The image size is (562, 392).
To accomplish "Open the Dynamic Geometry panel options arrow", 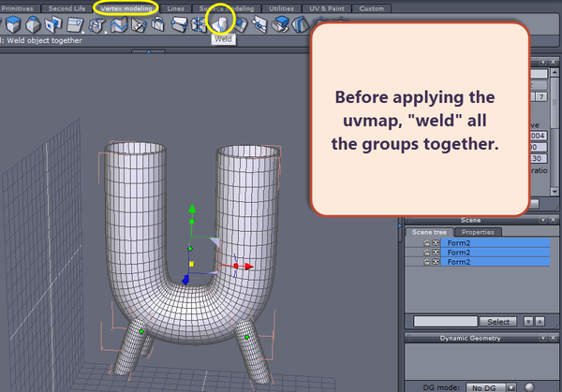I will coord(543,338).
